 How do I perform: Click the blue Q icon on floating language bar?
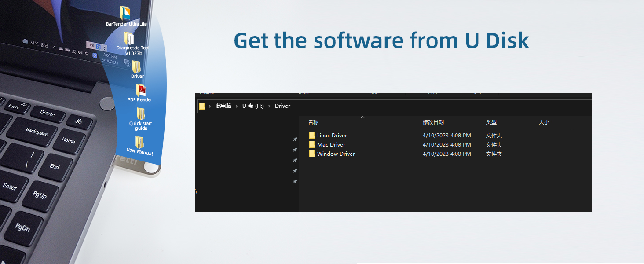click(99, 47)
